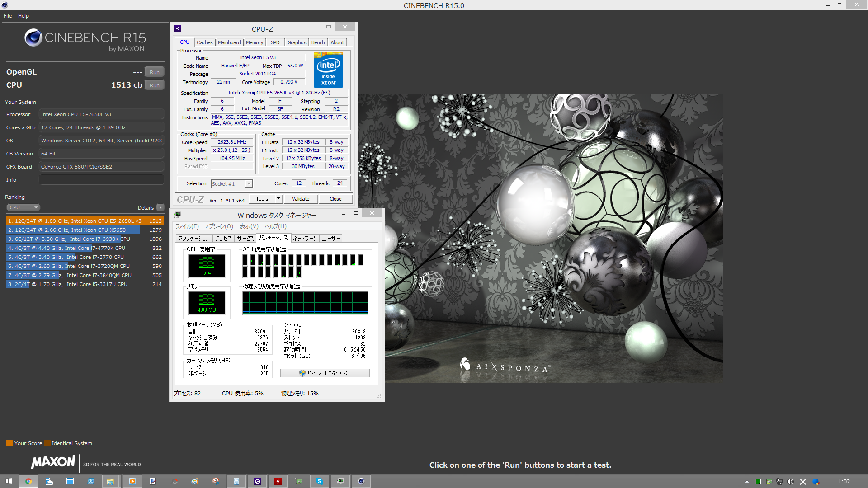
Task: Open Server Manager taskbar icon
Action: pyautogui.click(x=49, y=481)
